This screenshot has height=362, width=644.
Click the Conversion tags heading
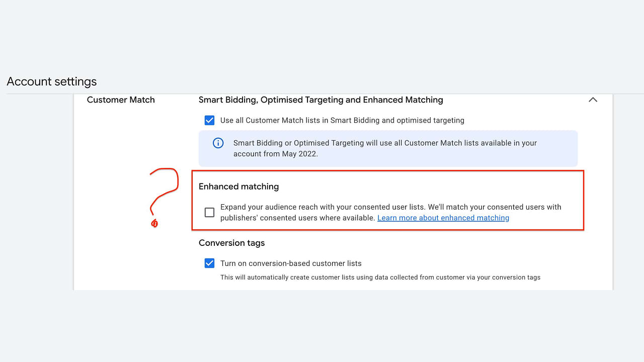click(231, 243)
